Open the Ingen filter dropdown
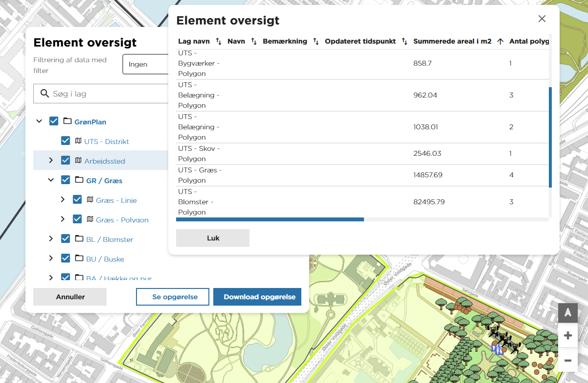The image size is (588, 383). pyautogui.click(x=145, y=64)
